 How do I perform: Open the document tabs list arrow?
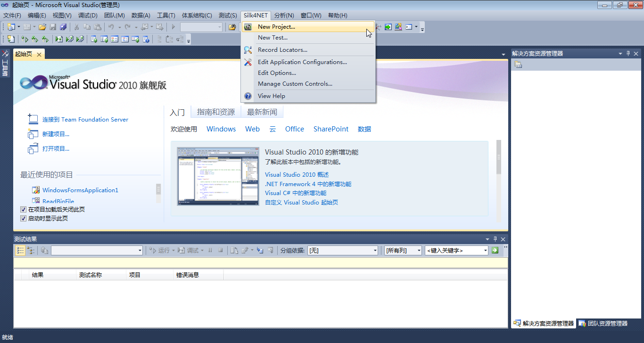504,55
